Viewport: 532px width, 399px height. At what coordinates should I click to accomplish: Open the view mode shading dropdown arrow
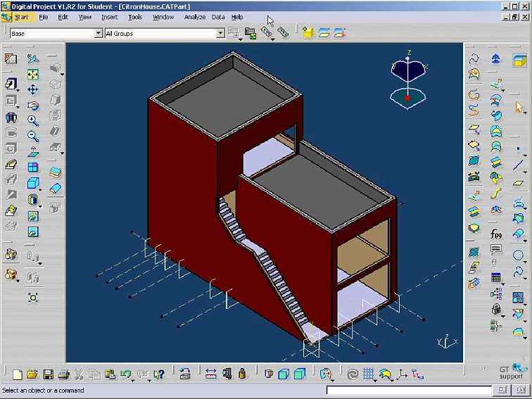40,206
